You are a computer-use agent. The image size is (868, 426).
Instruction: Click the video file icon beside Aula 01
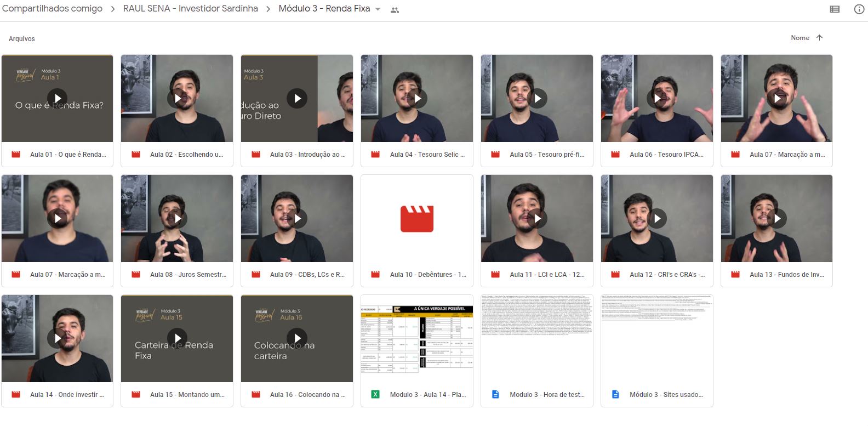coord(16,155)
